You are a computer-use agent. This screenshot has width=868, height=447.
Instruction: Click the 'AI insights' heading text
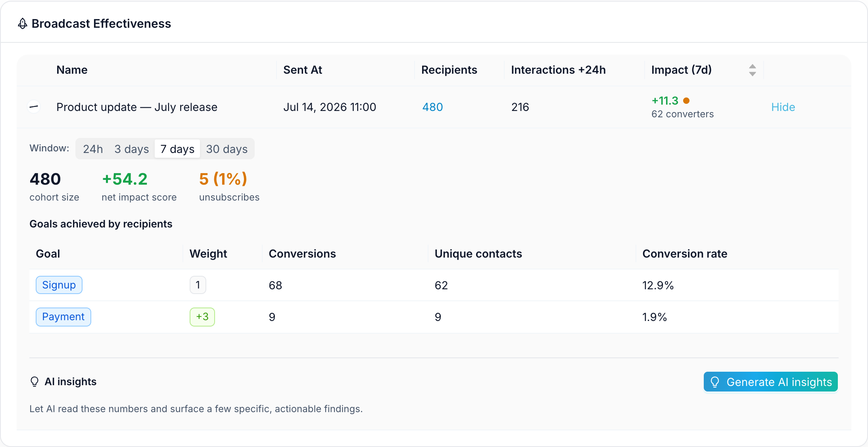click(x=71, y=382)
